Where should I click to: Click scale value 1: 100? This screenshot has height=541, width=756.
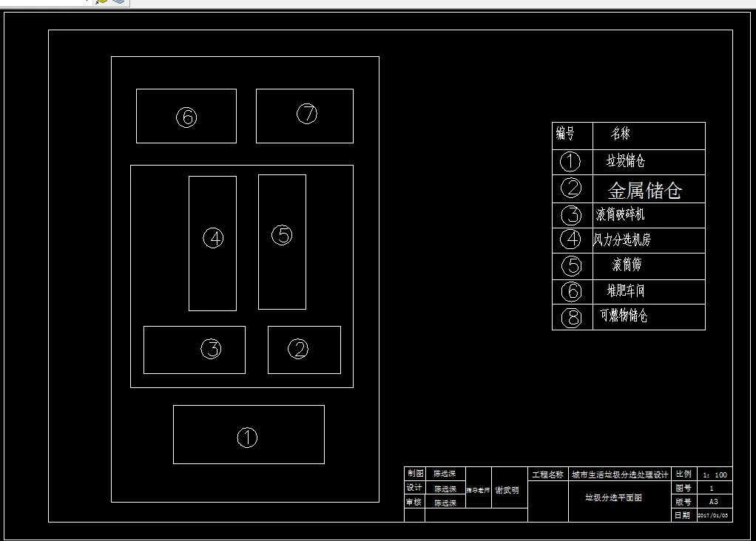[715, 475]
